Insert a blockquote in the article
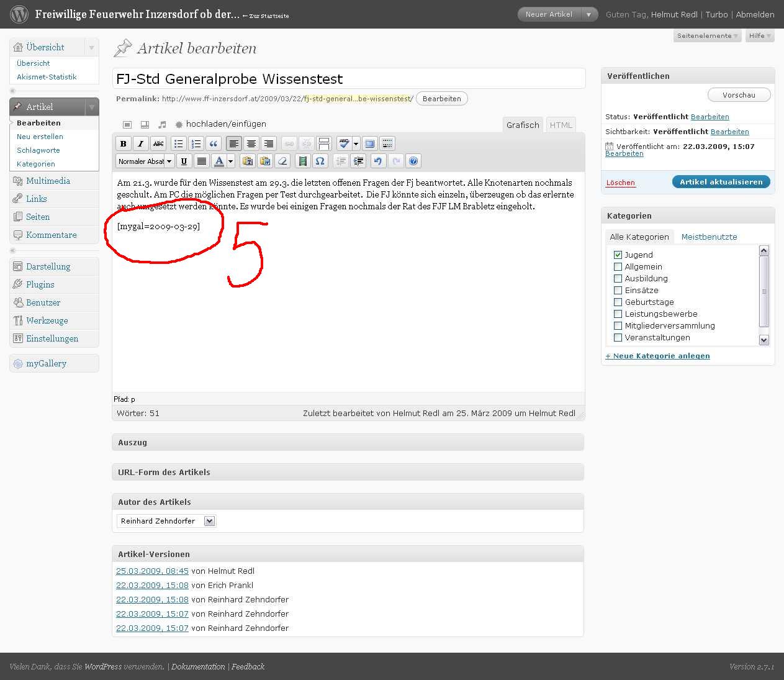Viewport: 784px width, 680px height. tap(214, 144)
